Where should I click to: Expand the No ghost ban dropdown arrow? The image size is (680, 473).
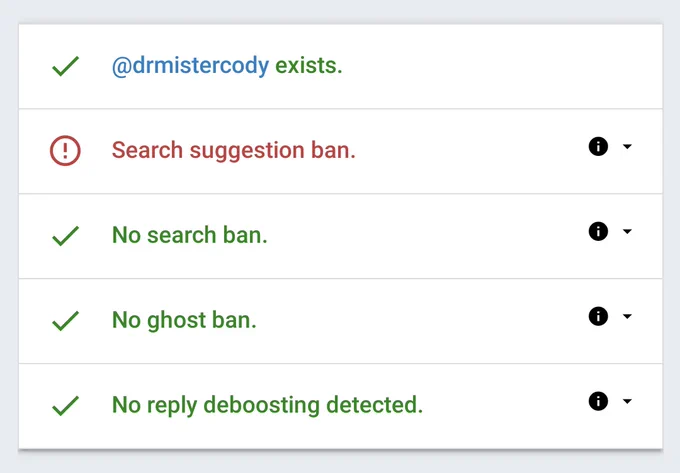(x=627, y=316)
